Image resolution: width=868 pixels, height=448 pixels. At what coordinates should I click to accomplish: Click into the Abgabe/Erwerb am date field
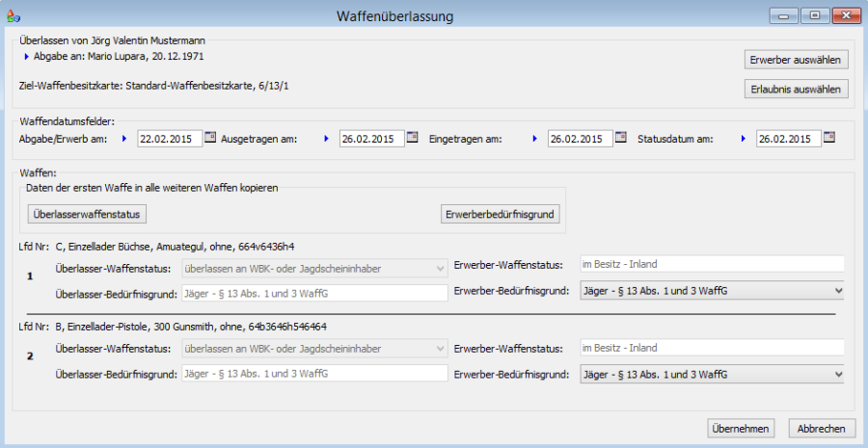(x=169, y=139)
